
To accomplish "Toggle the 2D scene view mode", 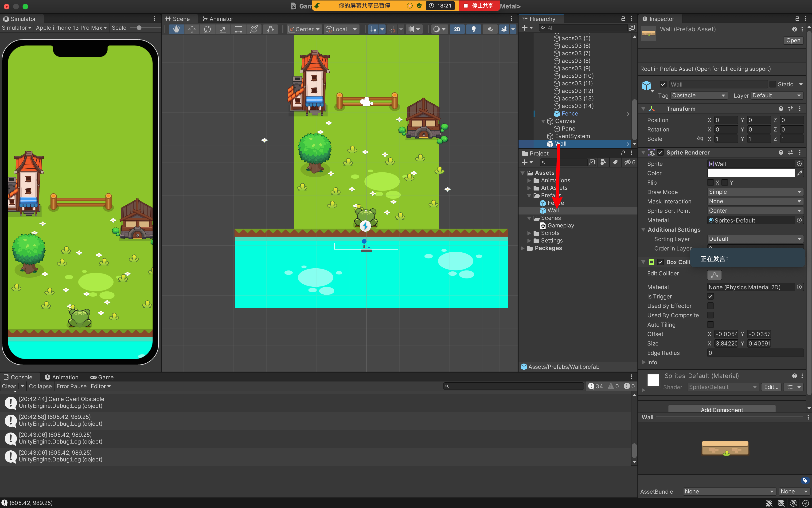I will click(x=457, y=29).
